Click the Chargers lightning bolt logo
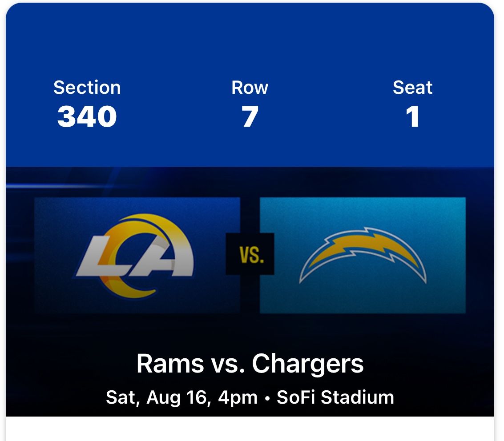Image resolution: width=504 pixels, height=441 pixels. point(363,257)
